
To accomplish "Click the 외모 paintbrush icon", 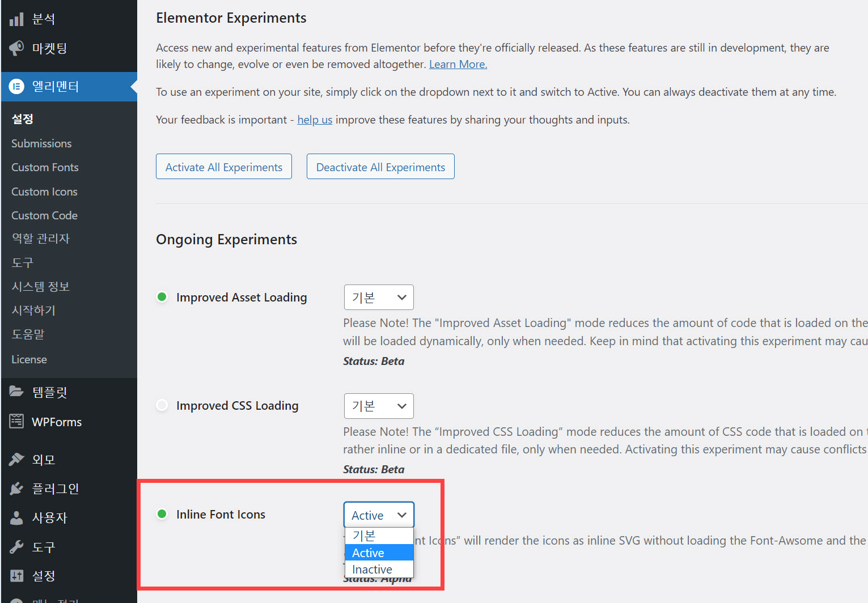I will tap(16, 459).
